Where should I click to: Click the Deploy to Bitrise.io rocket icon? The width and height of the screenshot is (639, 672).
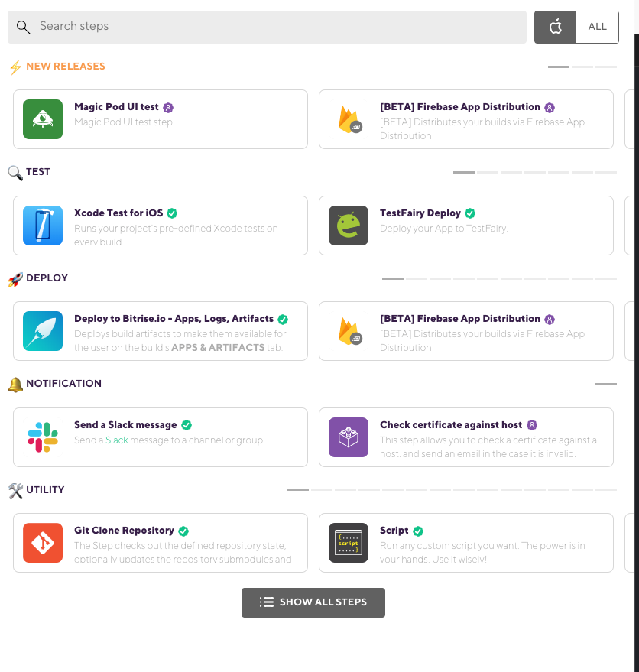pos(43,331)
